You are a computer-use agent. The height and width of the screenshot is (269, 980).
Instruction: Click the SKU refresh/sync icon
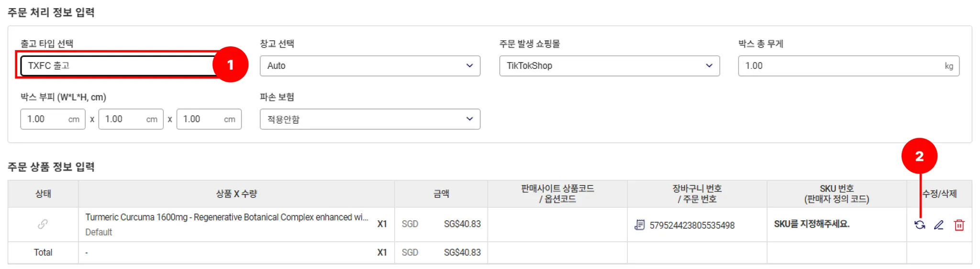(919, 225)
